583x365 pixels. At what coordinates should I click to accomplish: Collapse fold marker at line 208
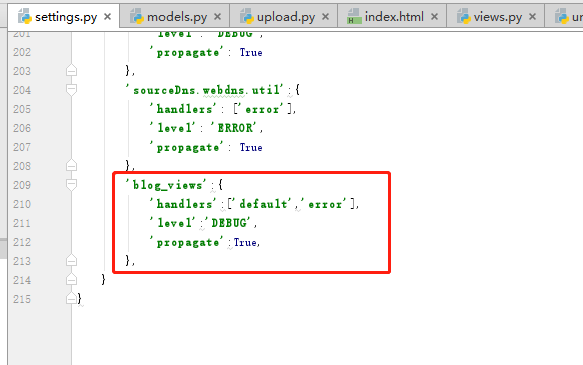click(71, 165)
